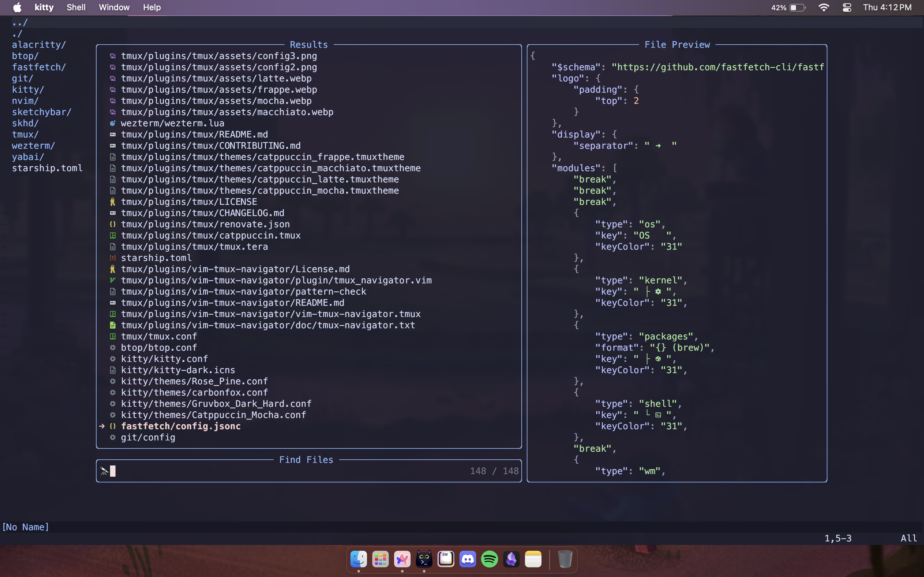
Task: Open Discord in the dock
Action: pos(468,559)
